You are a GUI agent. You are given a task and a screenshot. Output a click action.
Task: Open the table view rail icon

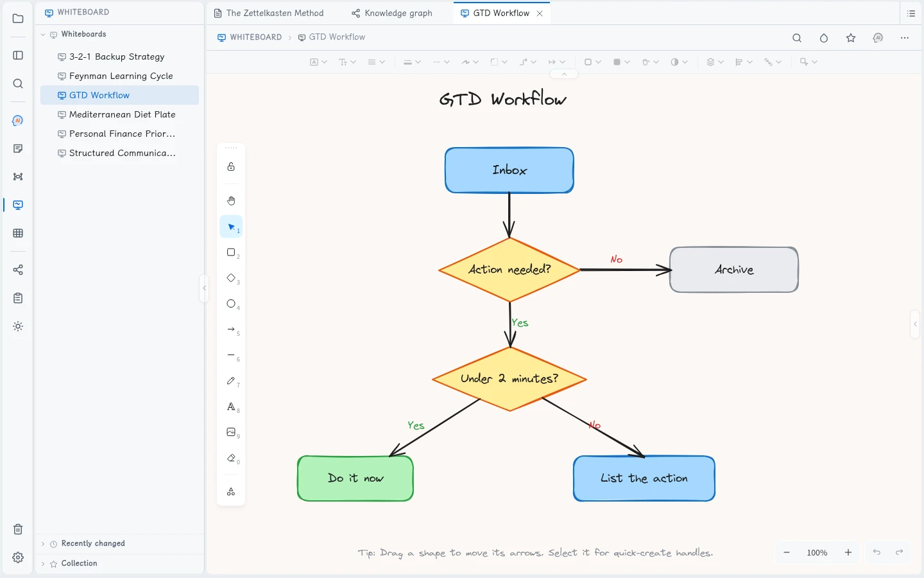(x=18, y=233)
